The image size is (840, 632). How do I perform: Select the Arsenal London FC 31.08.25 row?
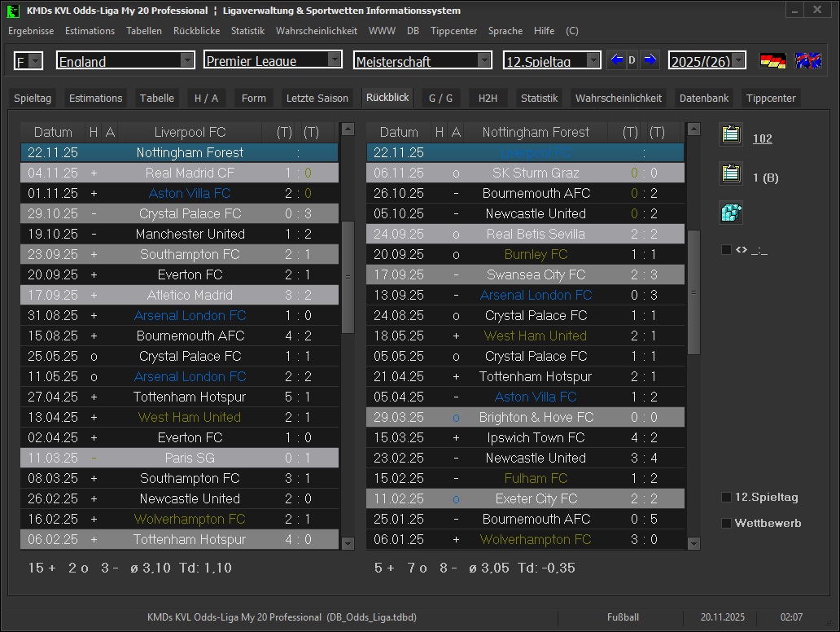179,315
